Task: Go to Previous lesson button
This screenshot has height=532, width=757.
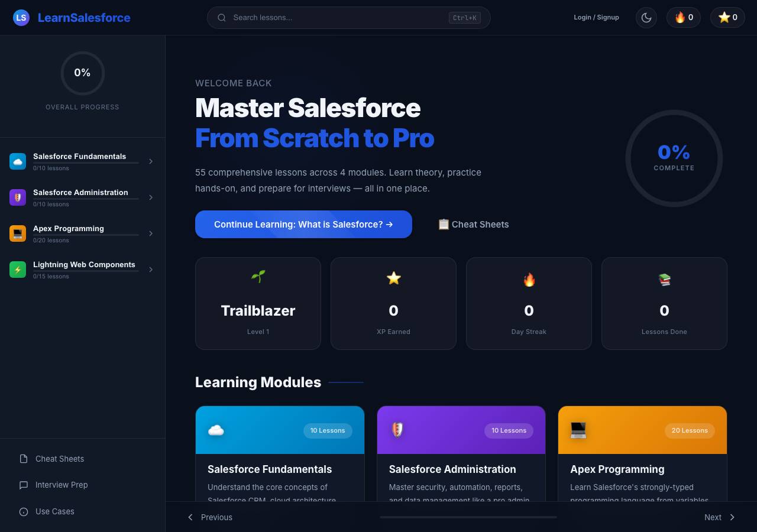Action: (210, 517)
